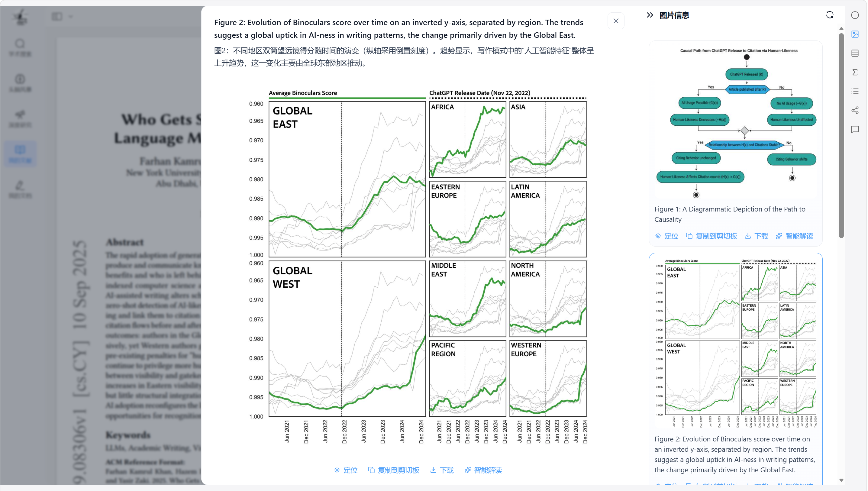This screenshot has height=491, width=868.
Task: Open the tables icon in right sidebar
Action: (x=855, y=53)
